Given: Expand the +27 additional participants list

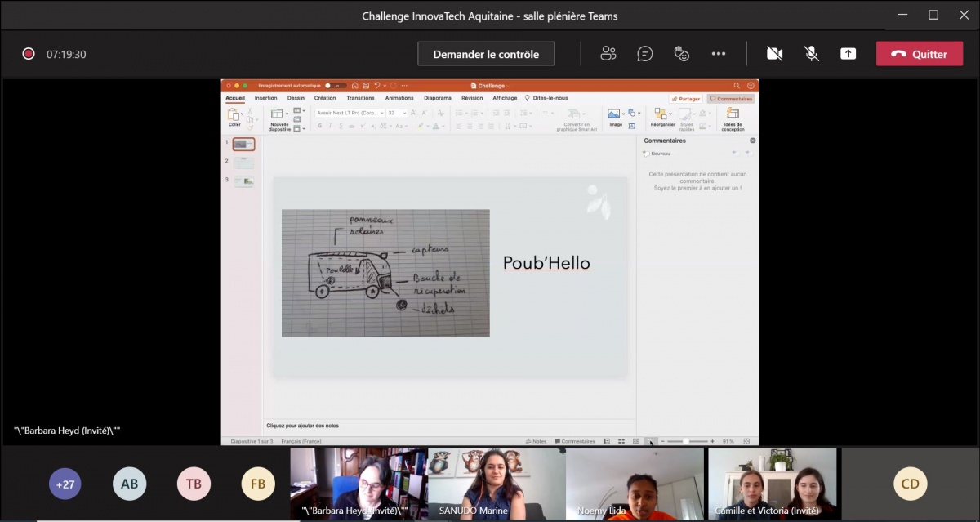Looking at the screenshot, I should click(65, 484).
